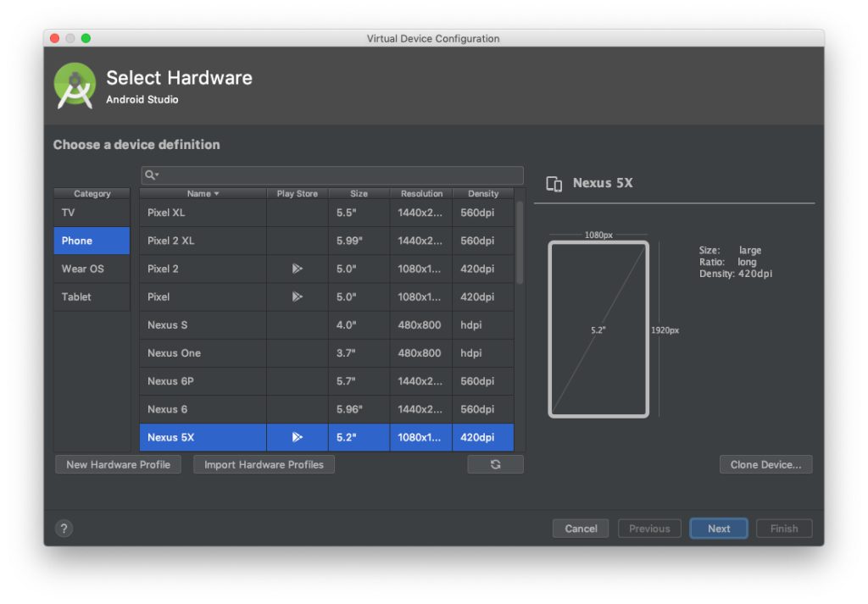Select the Pixel 2 device name
The width and height of the screenshot is (868, 604).
point(163,269)
